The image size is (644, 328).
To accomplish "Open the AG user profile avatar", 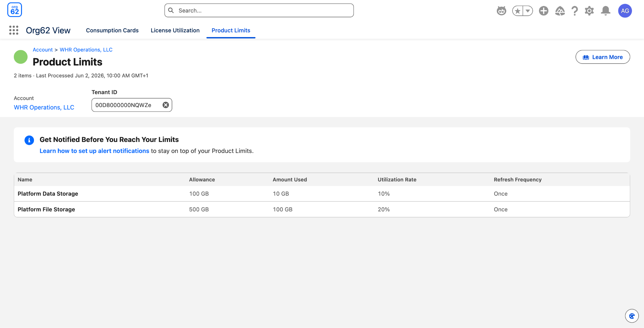I will tap(625, 11).
